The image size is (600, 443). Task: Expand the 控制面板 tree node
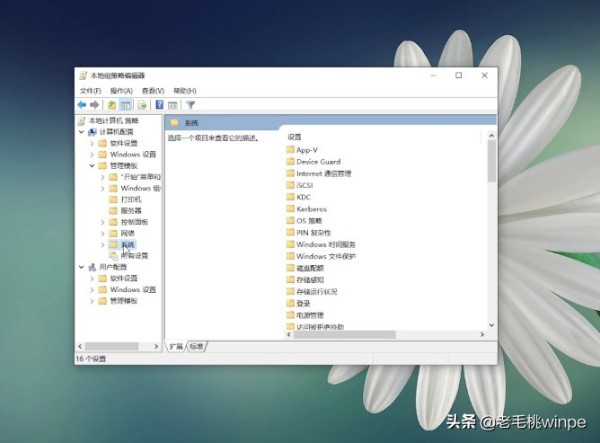[103, 222]
